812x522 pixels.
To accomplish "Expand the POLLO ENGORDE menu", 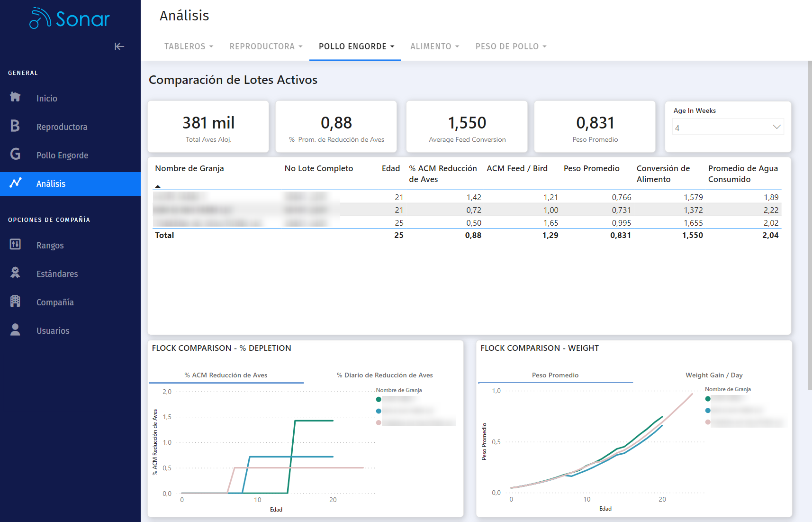I will tap(356, 46).
